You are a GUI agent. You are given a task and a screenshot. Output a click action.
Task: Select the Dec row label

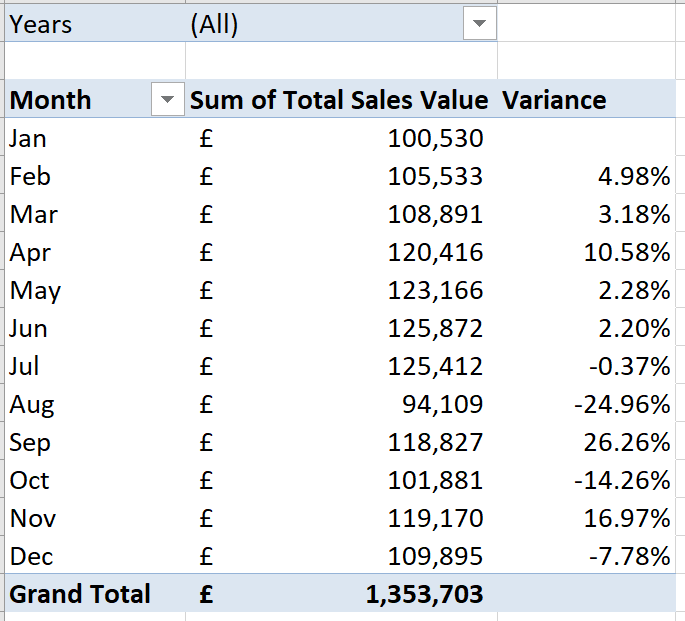coord(31,557)
